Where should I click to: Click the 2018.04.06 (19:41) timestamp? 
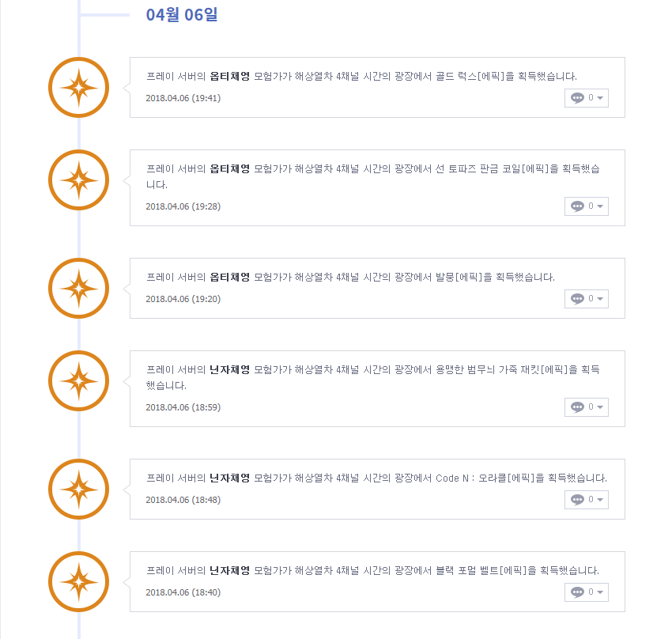coord(183,98)
